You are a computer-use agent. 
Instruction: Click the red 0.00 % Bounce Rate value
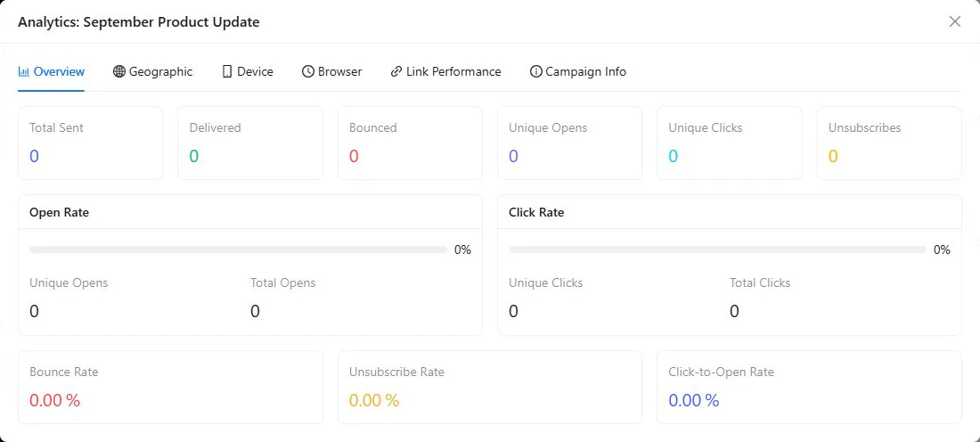pyautogui.click(x=55, y=401)
